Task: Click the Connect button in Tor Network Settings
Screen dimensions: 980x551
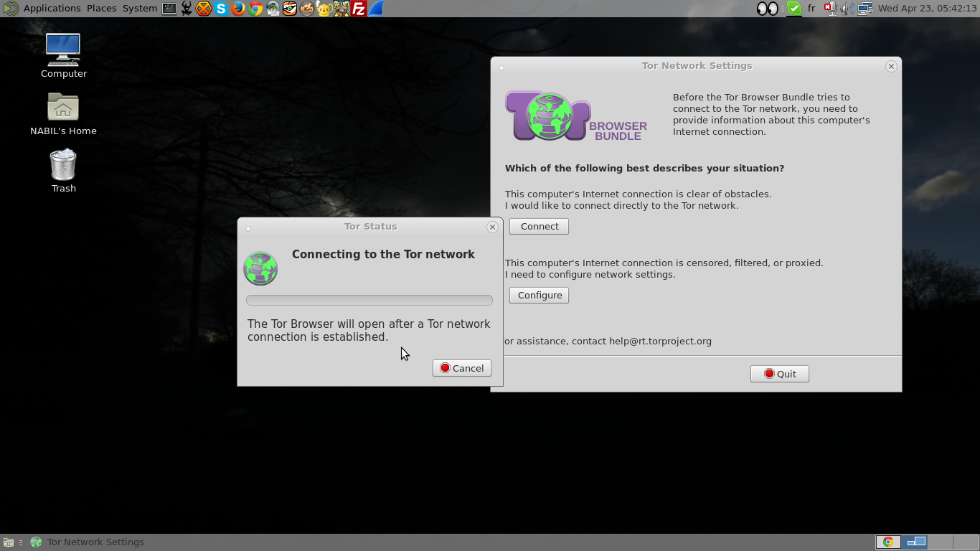Action: [x=539, y=226]
